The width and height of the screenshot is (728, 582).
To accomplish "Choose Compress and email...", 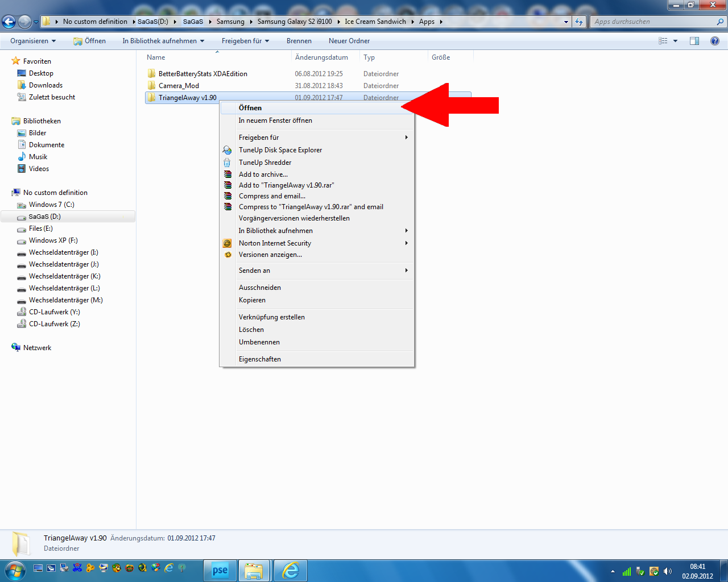I will pos(317,196).
